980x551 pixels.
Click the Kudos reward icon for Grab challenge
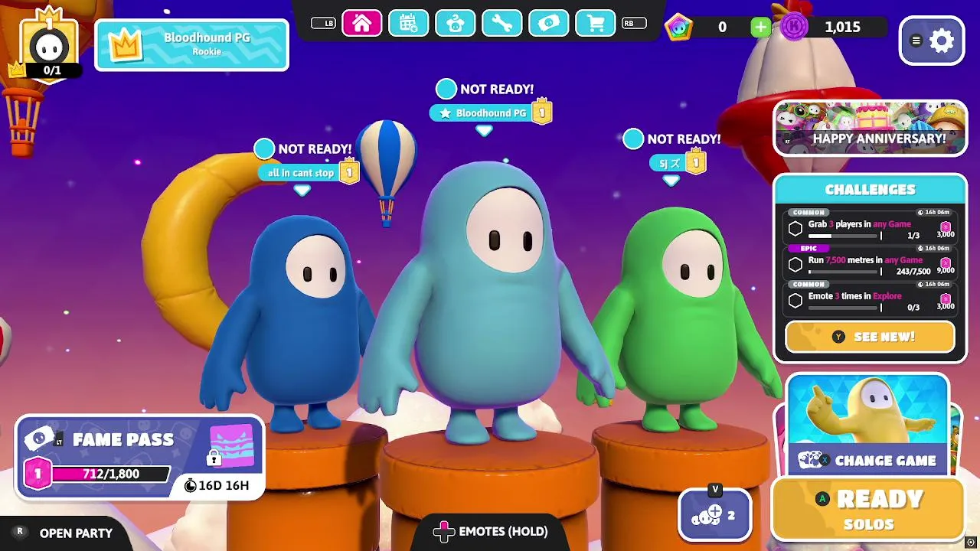[946, 228]
